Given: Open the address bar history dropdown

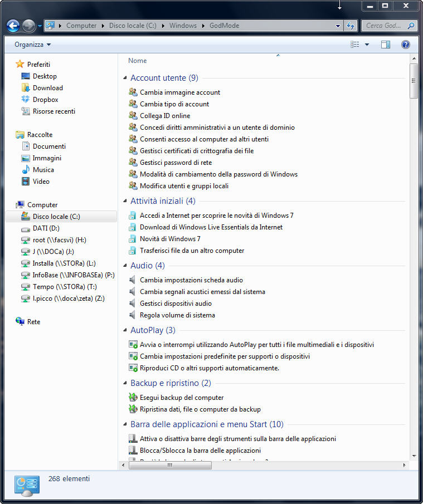Looking at the screenshot, I should 338,26.
